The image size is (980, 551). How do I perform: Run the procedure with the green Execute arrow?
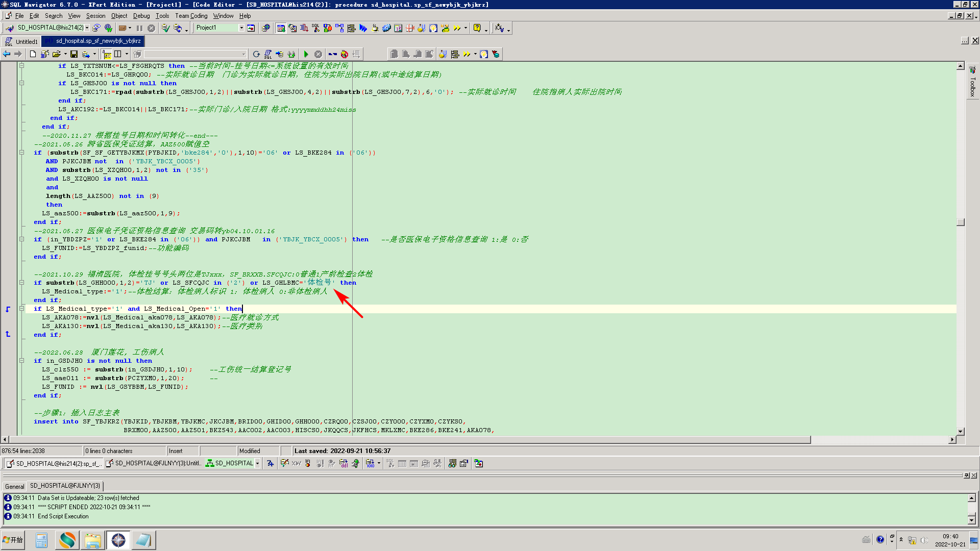306,54
